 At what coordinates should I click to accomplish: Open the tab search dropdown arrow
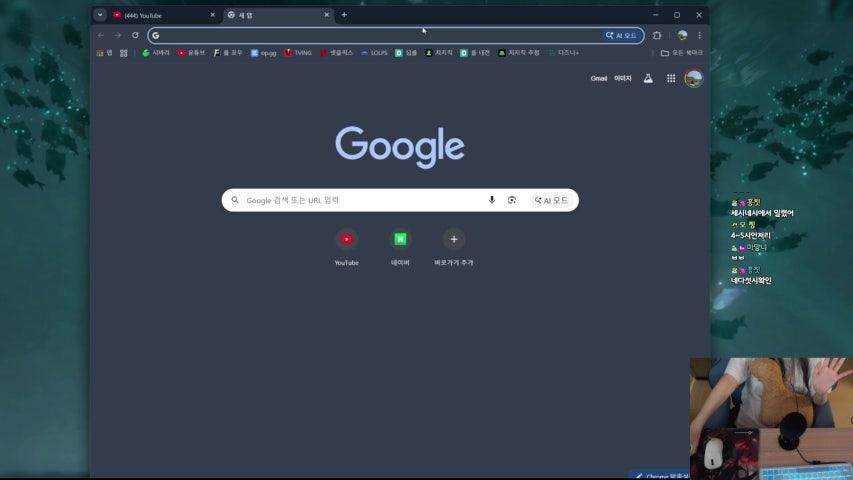coord(100,15)
